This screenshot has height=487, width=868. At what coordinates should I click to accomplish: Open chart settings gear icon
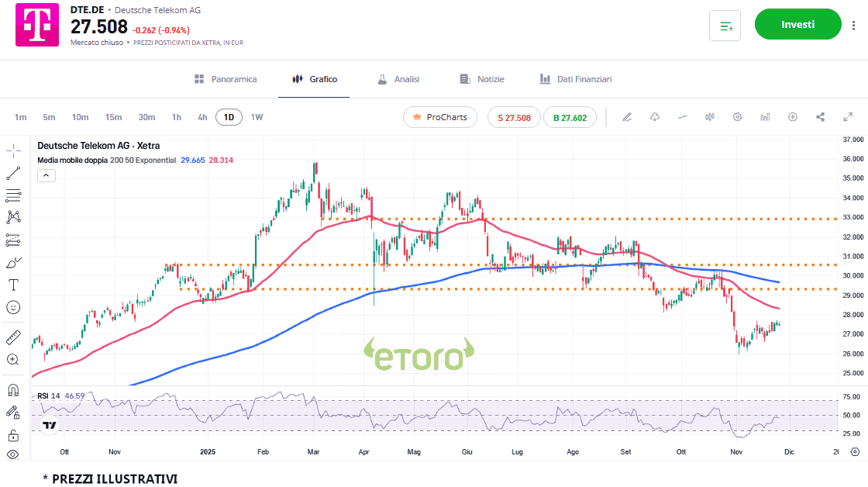(x=737, y=117)
